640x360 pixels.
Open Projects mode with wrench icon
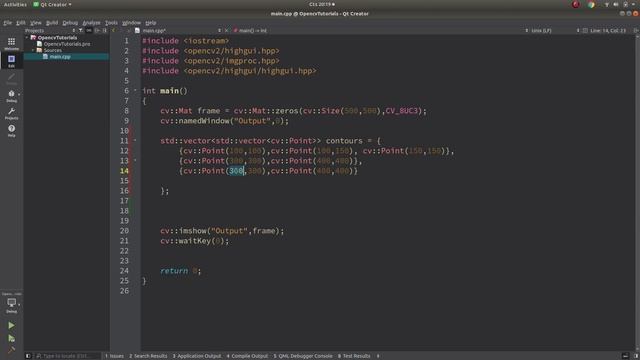pyautogui.click(x=11, y=113)
